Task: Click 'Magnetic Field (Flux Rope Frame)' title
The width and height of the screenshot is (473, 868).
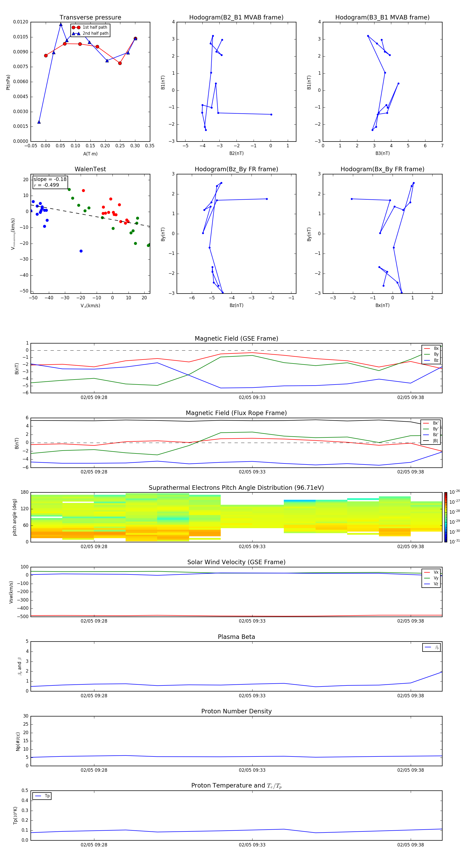Action: pos(236,413)
